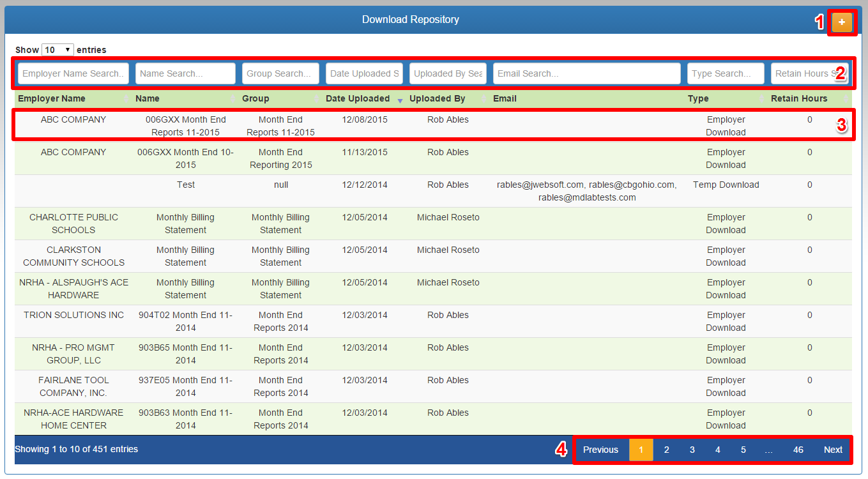Click the Type Search input
Screen dimensions: 868x479
[x=726, y=73]
